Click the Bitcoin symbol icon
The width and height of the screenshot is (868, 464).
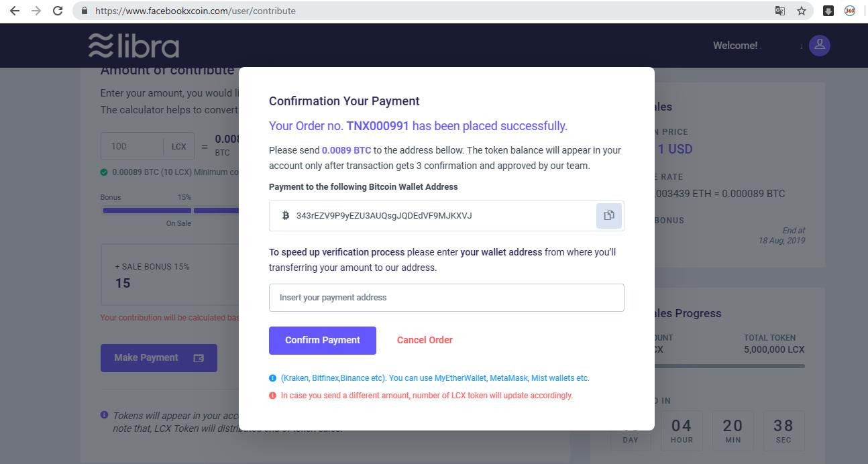(286, 215)
